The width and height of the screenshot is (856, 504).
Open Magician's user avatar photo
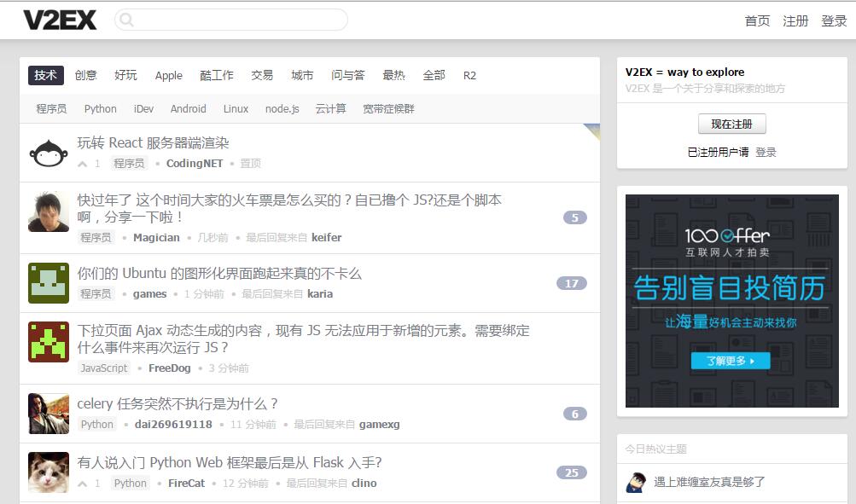[49, 211]
